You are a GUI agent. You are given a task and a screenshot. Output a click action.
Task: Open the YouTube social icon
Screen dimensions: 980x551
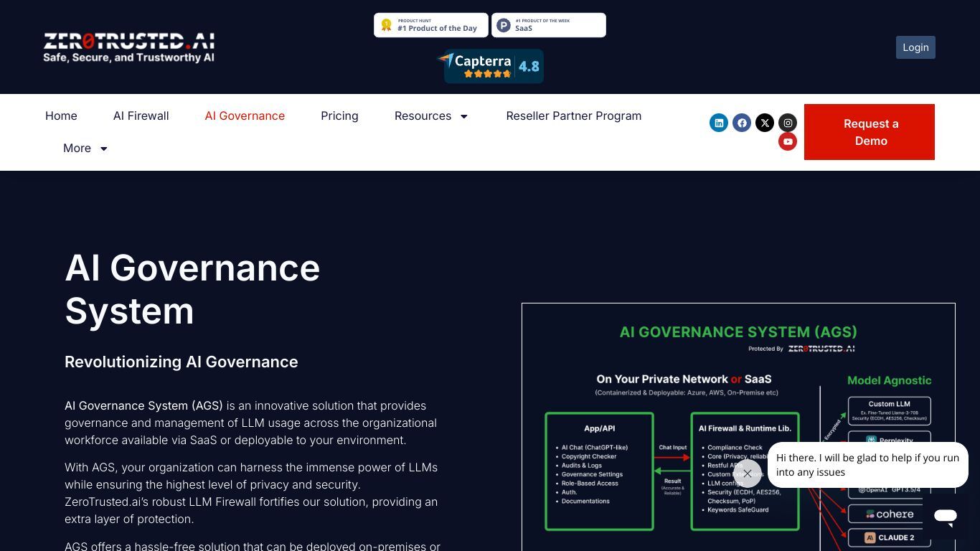[x=788, y=141]
